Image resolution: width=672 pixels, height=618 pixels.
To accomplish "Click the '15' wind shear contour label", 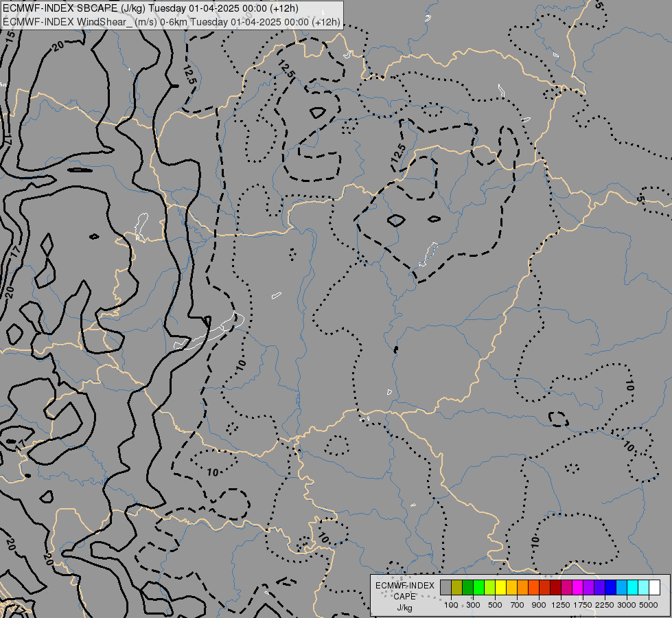I will tap(11, 36).
